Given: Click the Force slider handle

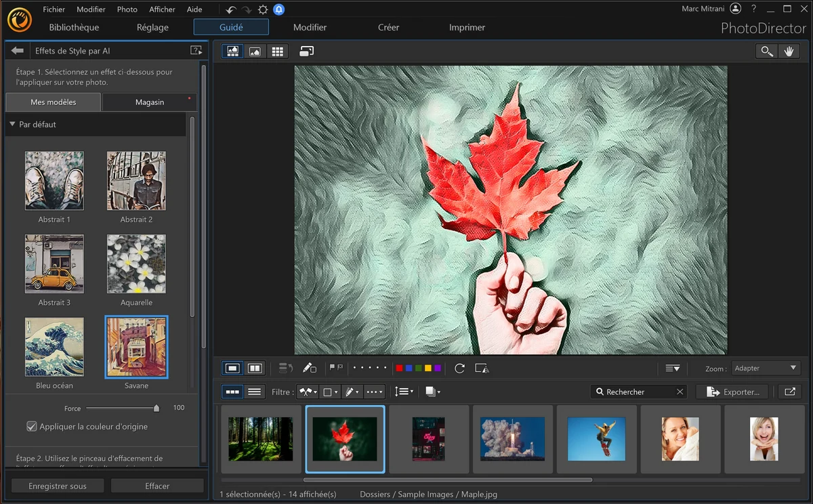Looking at the screenshot, I should (157, 408).
